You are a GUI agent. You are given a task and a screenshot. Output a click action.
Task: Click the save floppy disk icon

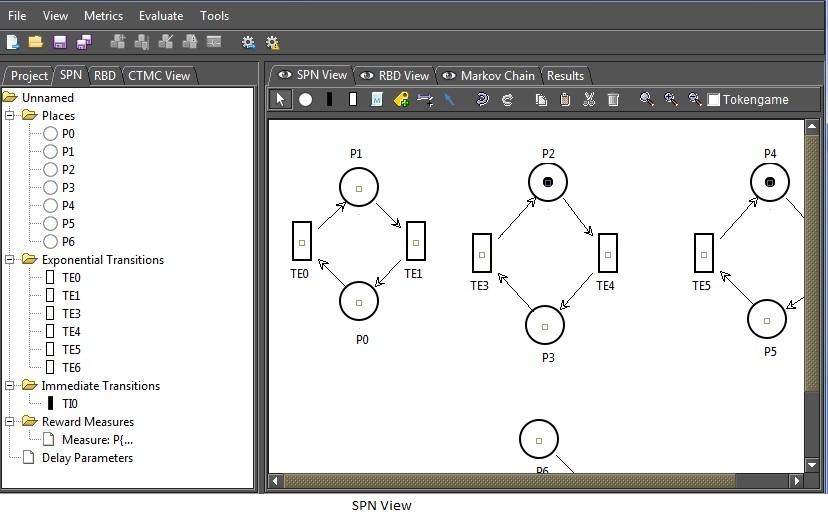click(59, 42)
